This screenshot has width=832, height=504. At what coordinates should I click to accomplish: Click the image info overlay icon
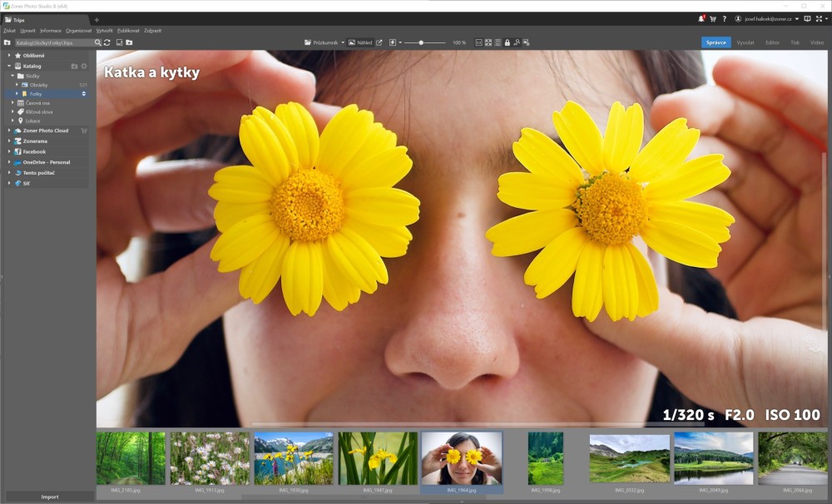pyautogui.click(x=526, y=42)
